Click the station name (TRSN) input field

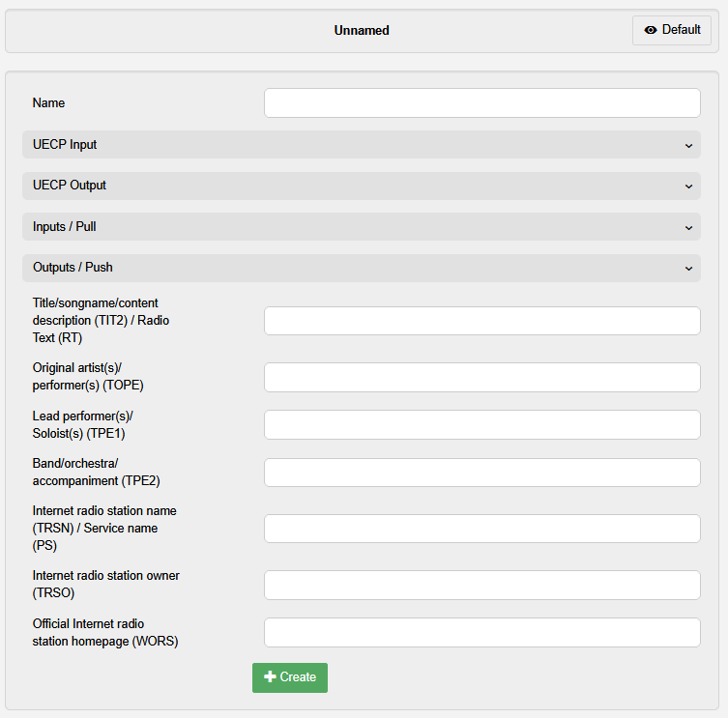click(481, 529)
